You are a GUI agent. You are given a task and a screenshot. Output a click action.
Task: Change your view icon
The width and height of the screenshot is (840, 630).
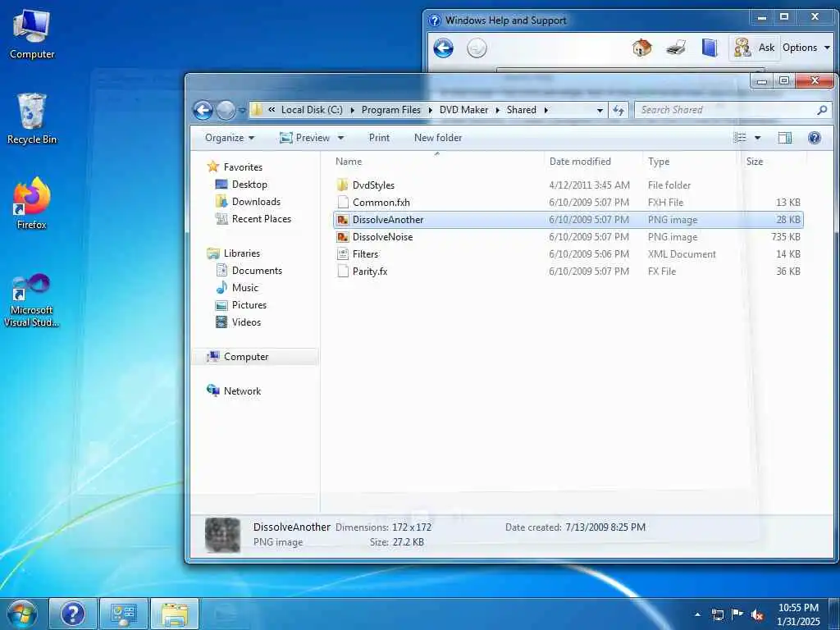(740, 138)
